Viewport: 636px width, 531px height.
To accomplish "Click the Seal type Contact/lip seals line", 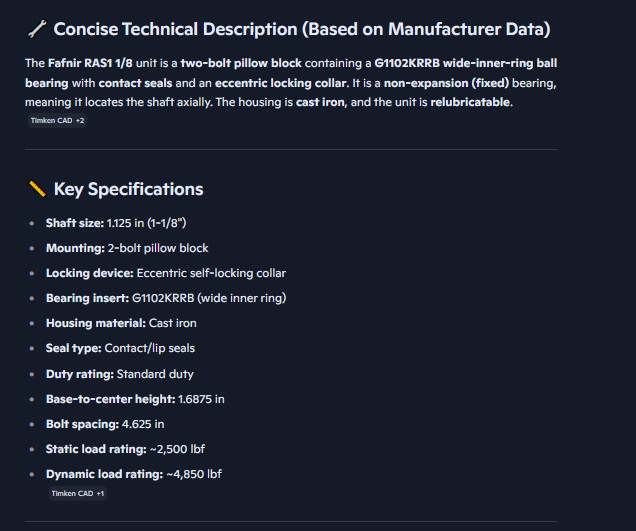I will point(120,348).
